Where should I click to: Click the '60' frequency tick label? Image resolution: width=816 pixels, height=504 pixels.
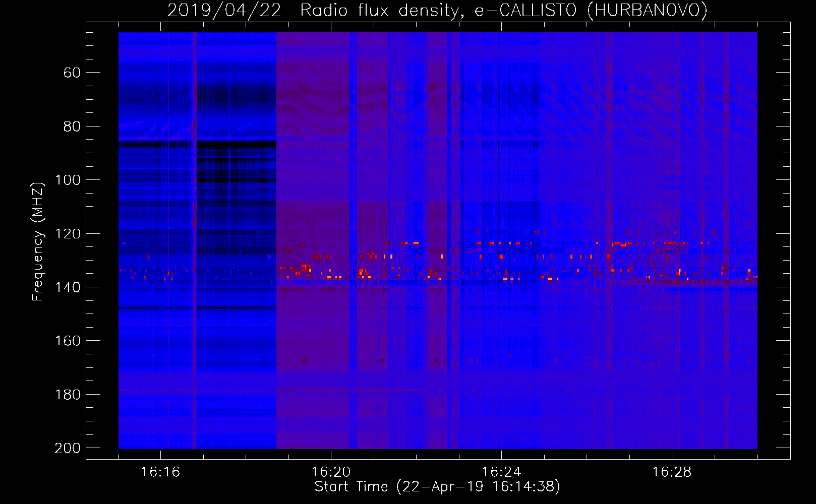click(x=72, y=73)
